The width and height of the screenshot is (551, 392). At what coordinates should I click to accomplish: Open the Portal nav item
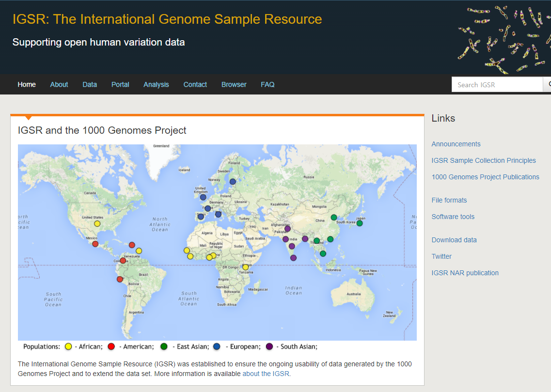120,85
